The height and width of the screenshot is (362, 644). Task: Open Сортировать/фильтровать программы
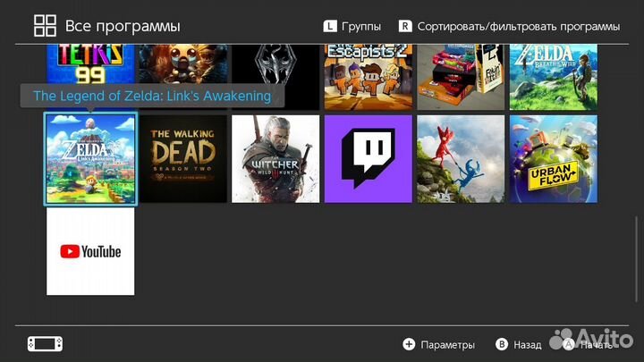(518, 27)
